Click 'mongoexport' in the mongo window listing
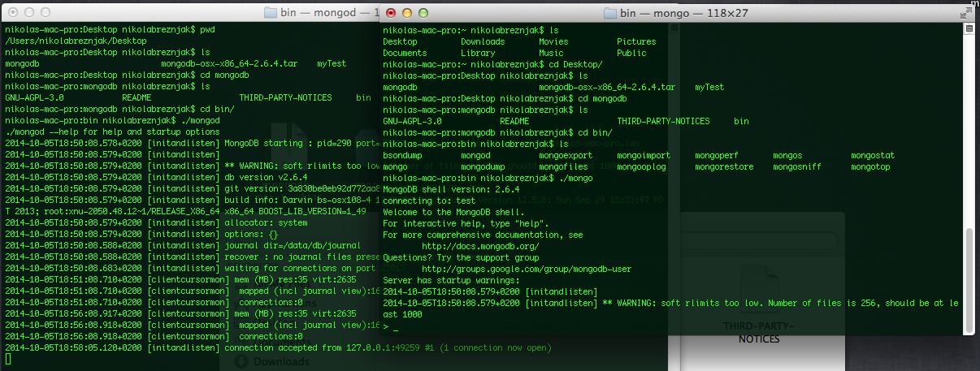 click(566, 155)
